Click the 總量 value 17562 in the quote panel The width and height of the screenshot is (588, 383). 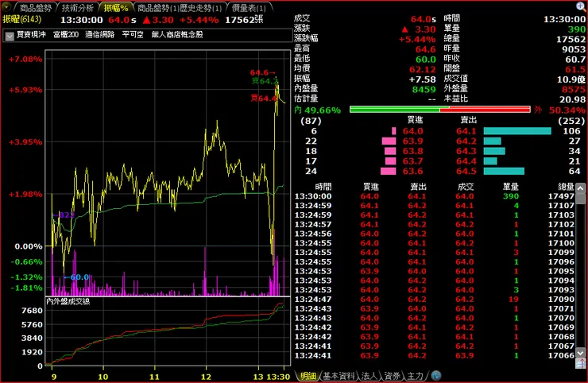point(571,40)
